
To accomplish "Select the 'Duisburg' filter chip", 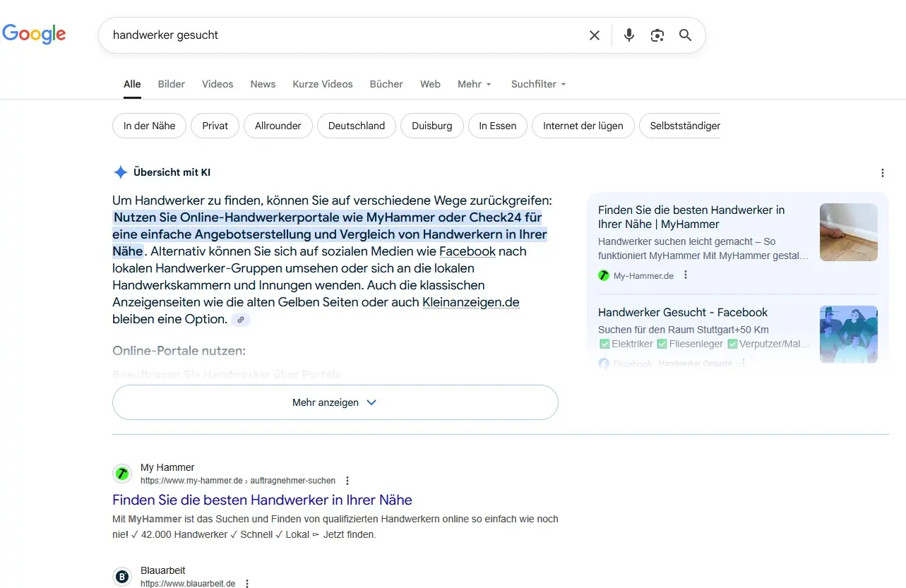I will point(431,125).
